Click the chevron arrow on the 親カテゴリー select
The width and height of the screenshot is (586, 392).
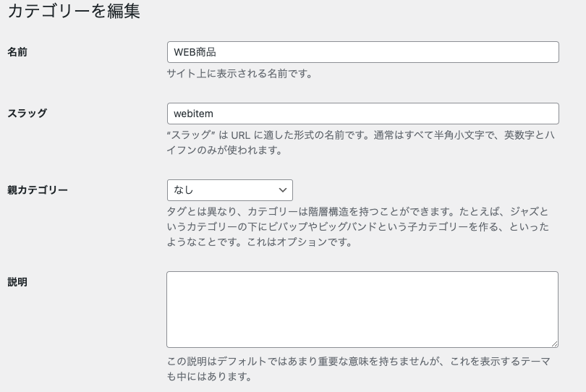[x=283, y=190]
